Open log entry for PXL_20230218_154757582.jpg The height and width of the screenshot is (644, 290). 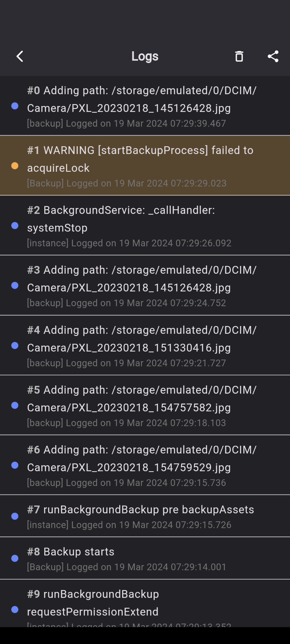pos(144,405)
